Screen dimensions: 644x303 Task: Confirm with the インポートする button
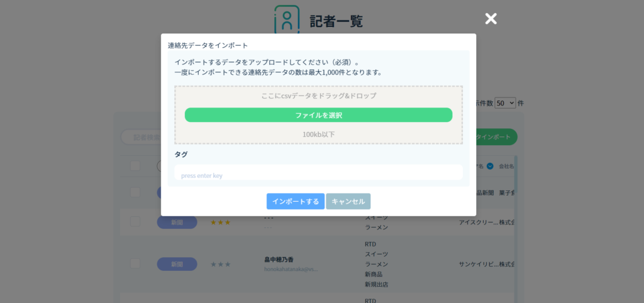(x=295, y=201)
